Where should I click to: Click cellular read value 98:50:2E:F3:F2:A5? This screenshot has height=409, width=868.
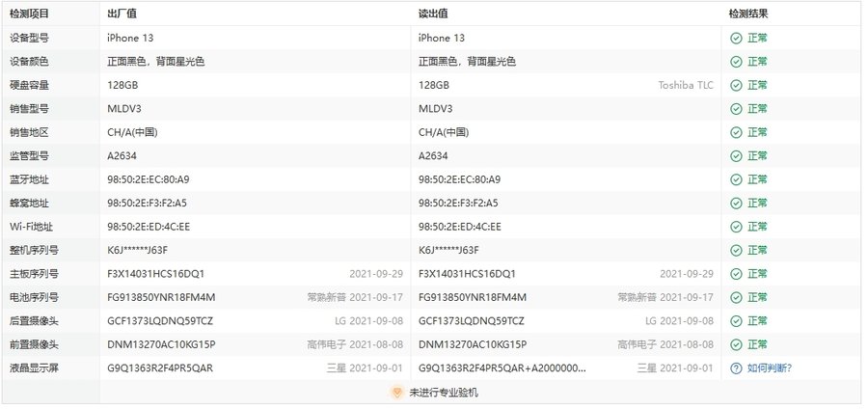click(458, 204)
